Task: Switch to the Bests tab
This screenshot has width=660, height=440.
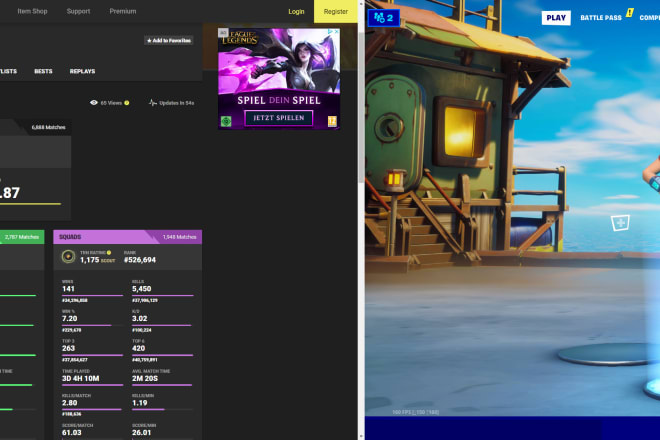Action: tap(43, 71)
